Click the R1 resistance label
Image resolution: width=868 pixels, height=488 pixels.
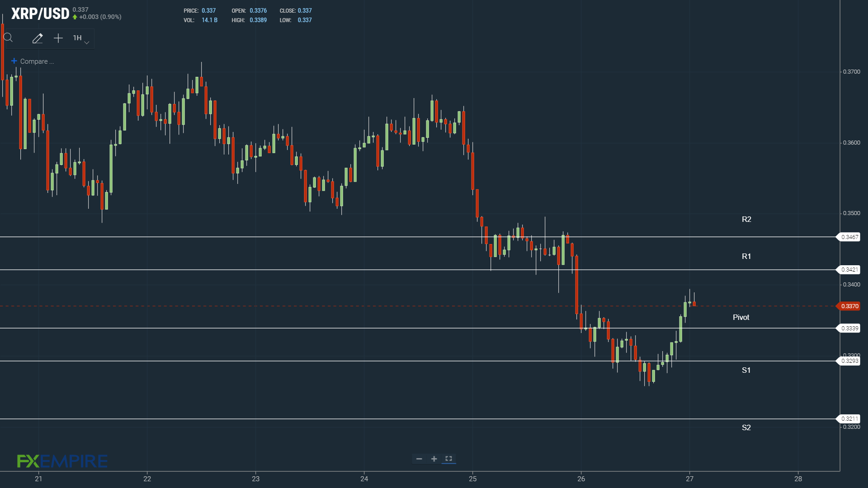(746, 257)
